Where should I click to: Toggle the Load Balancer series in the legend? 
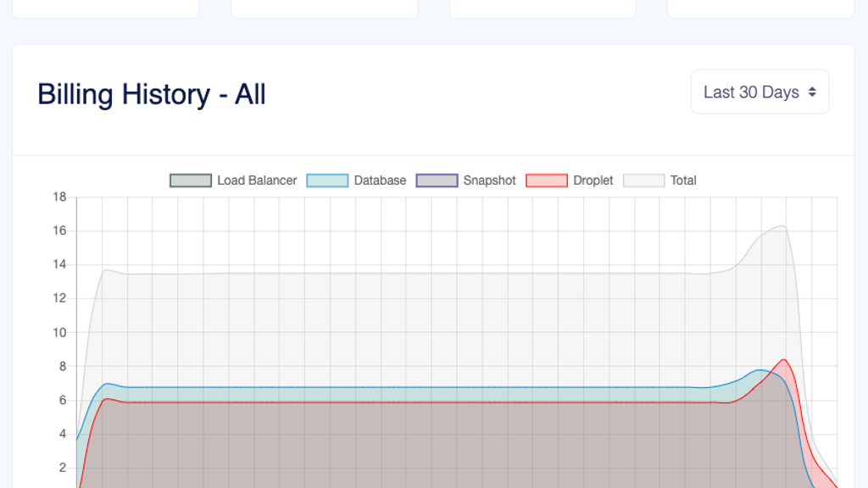point(233,180)
